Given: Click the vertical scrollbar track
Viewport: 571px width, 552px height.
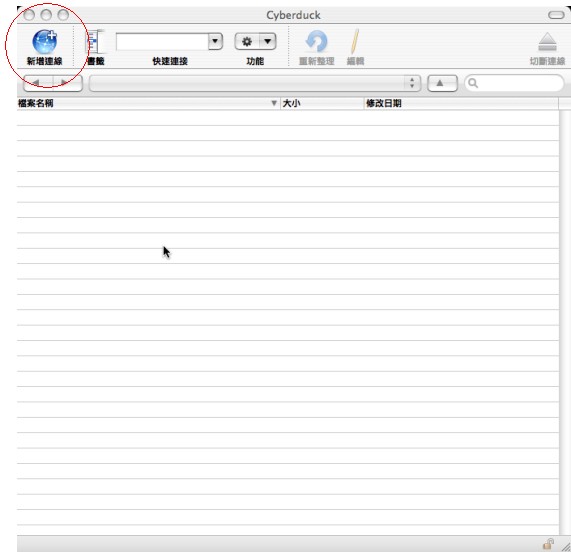Looking at the screenshot, I should (565, 322).
